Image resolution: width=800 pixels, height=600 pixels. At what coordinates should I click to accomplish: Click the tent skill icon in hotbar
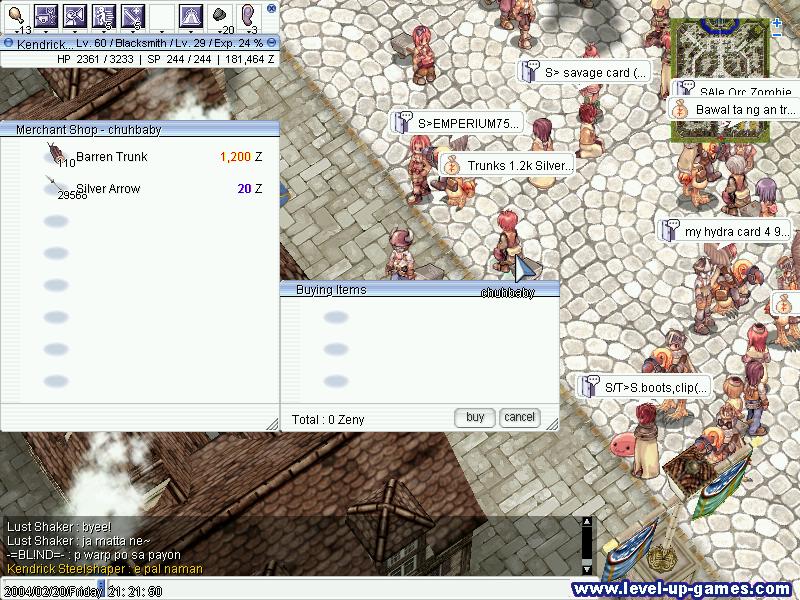190,15
